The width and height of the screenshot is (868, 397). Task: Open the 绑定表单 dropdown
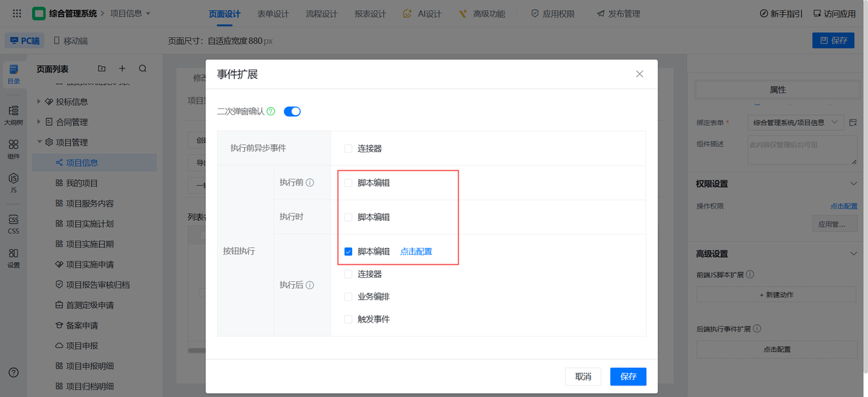795,123
